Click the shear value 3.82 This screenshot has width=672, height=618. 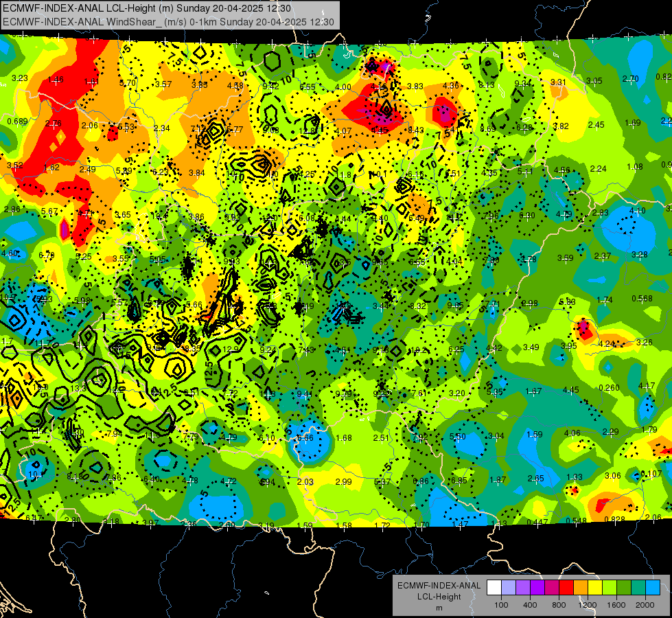(561, 126)
